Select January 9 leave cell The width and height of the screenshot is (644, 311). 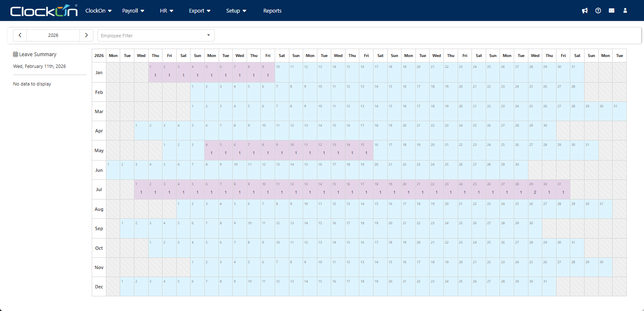point(268,73)
